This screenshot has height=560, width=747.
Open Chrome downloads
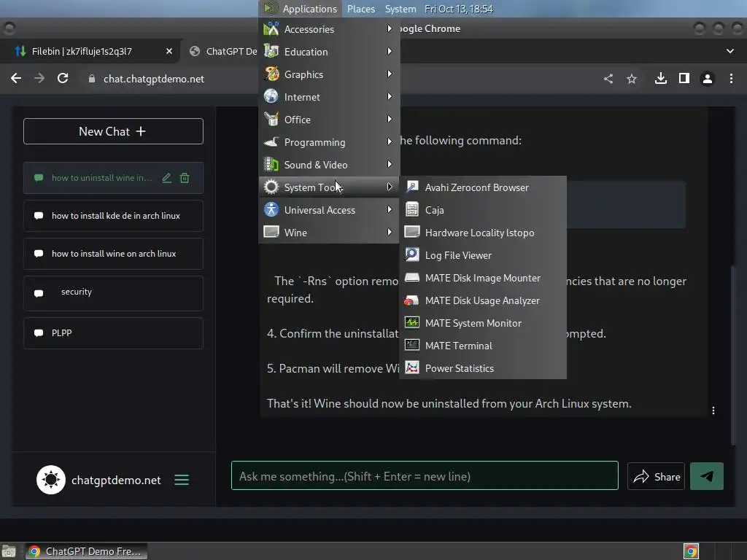coord(660,79)
